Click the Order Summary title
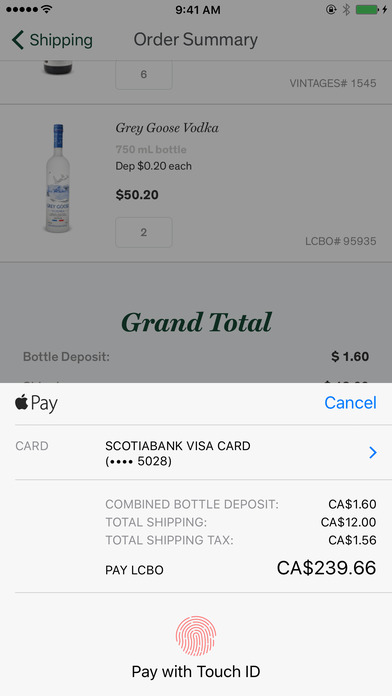This screenshot has width=392, height=696. pos(196,40)
